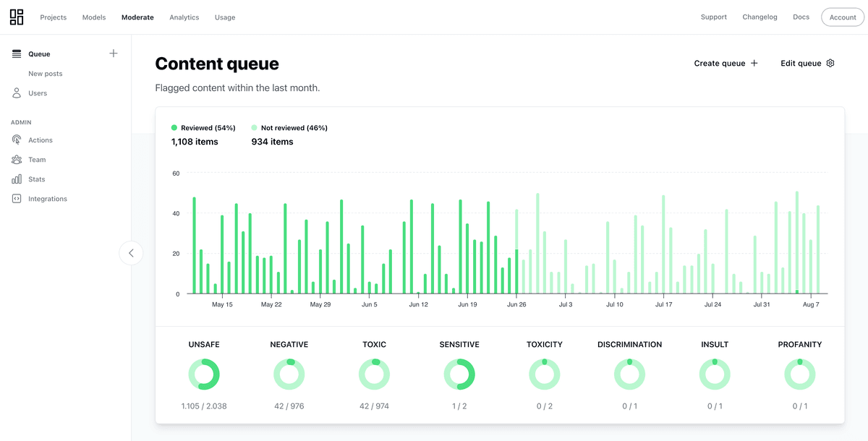Toggle the Not reviewed (46%) legend series

289,128
